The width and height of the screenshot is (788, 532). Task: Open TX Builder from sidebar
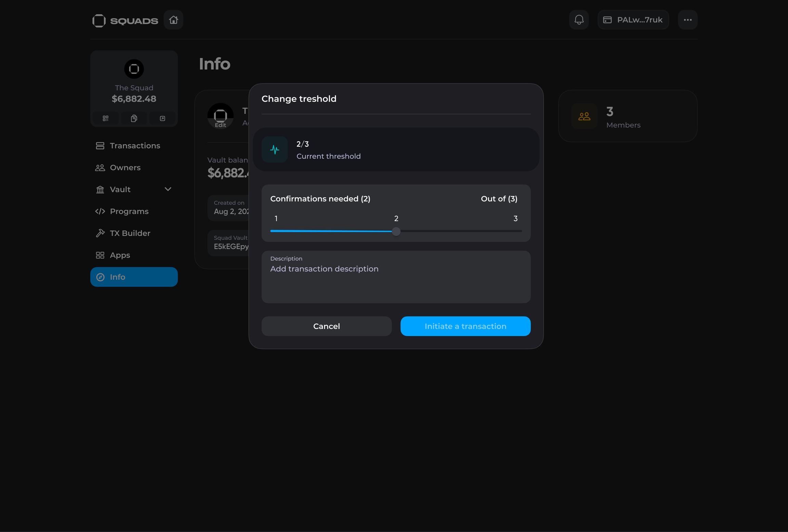point(130,233)
